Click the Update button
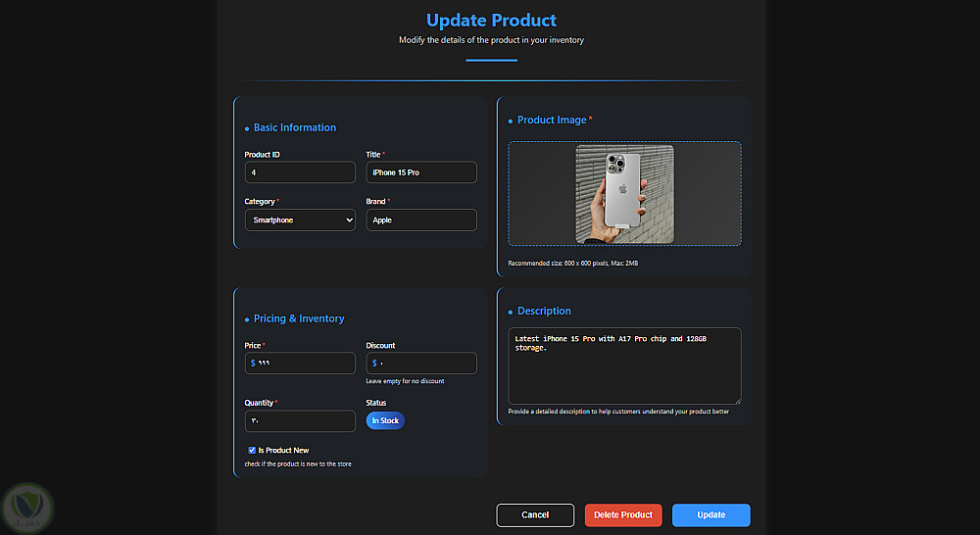The height and width of the screenshot is (535, 980). 710,515
